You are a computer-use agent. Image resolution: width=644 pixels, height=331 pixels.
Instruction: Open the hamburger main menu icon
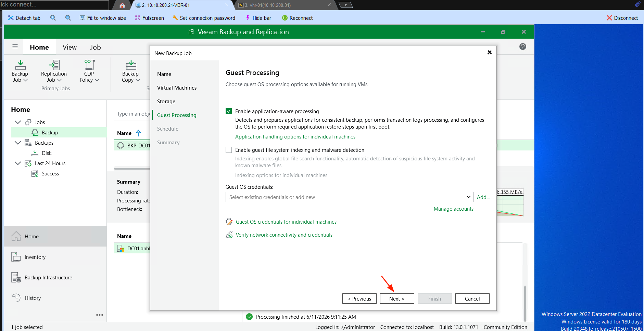click(15, 47)
